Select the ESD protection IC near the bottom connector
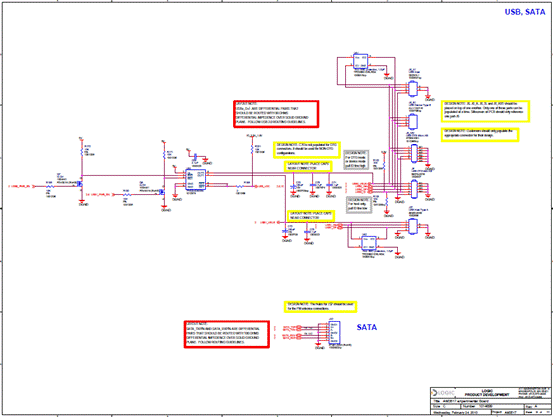Image resolution: width=553 pixels, height=417 pixels. [x=369, y=243]
